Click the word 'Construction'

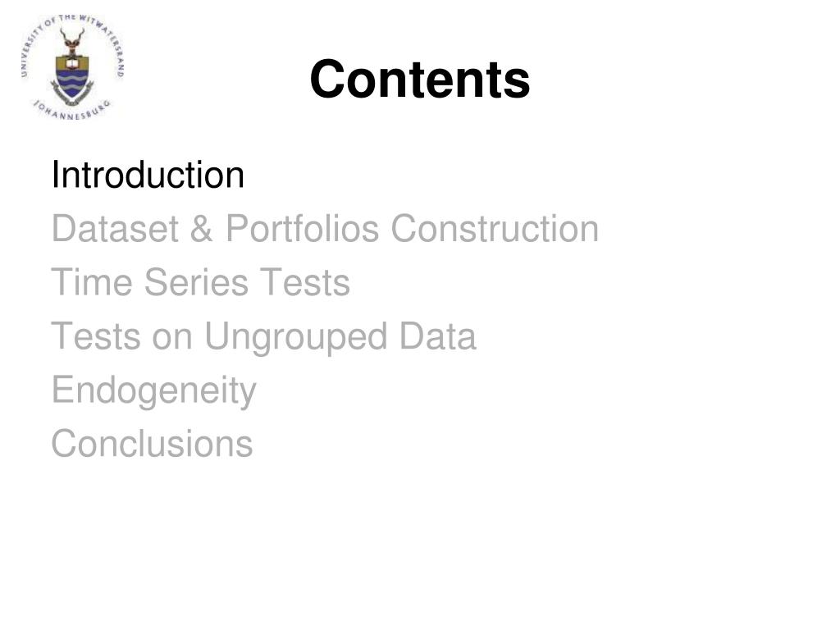pyautogui.click(x=495, y=229)
